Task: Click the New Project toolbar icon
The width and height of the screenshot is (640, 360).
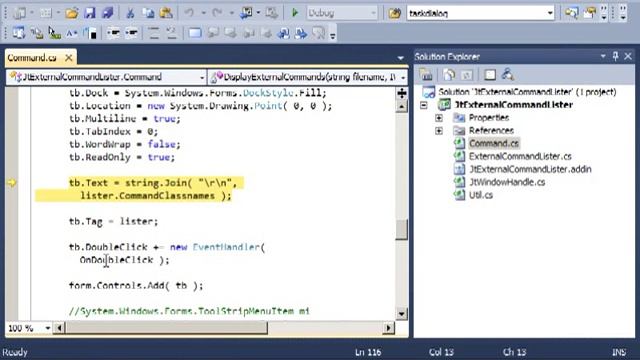Action: point(19,13)
